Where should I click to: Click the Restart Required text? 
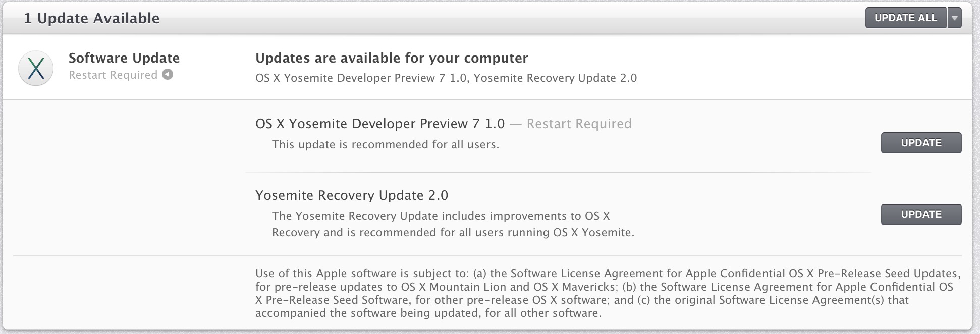pos(114,75)
